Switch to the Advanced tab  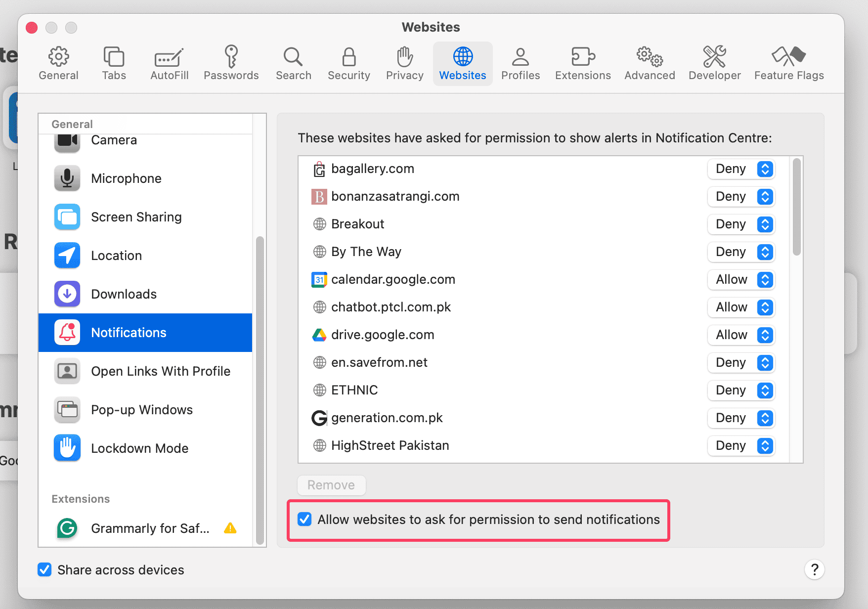point(649,63)
